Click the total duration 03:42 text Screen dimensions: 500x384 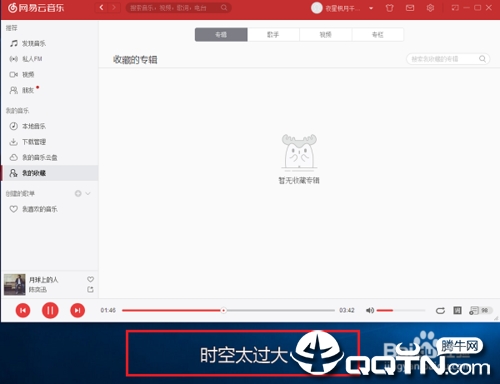pos(347,310)
